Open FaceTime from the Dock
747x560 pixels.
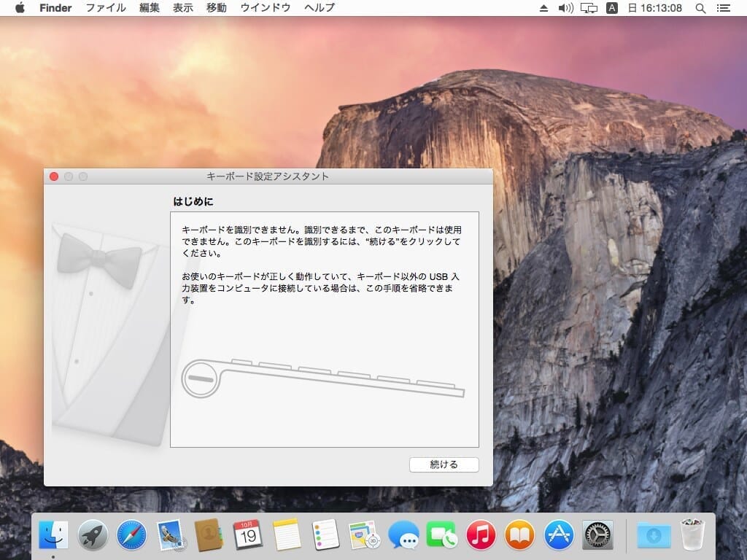point(441,536)
